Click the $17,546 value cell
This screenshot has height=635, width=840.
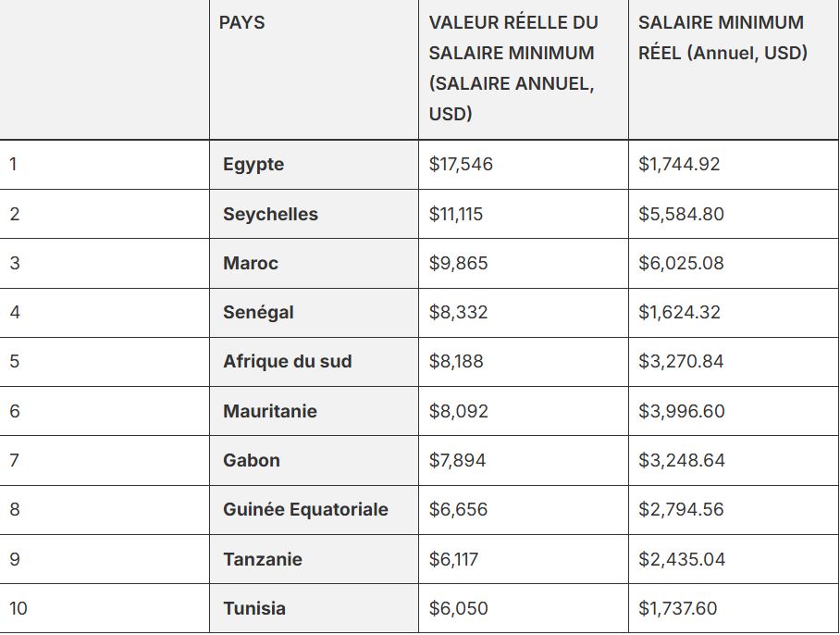(461, 165)
